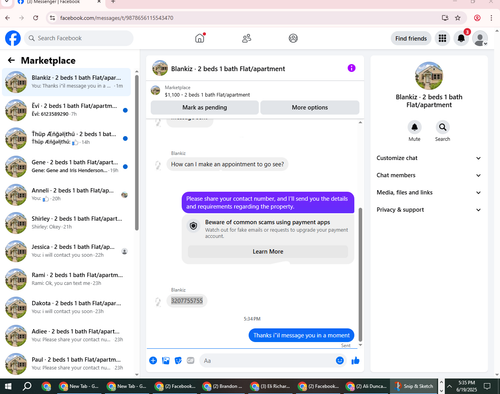The image size is (500, 394).
Task: Open Windows Start menu
Action: 8,386
